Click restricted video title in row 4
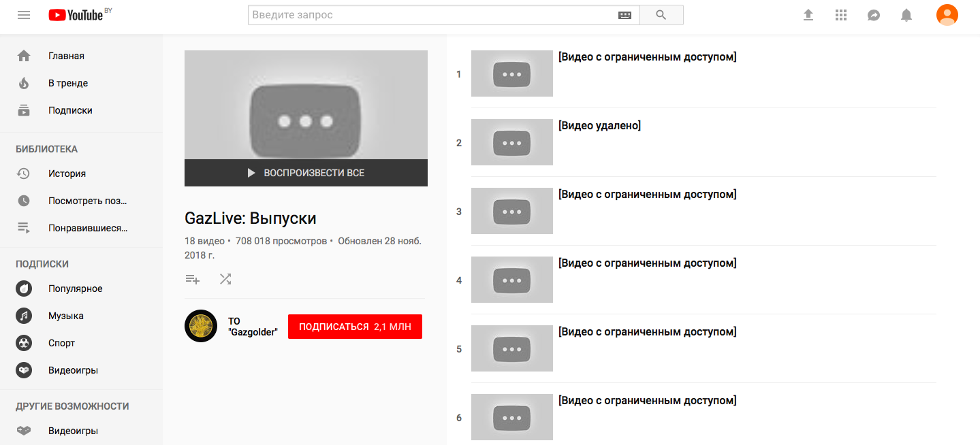The image size is (980, 445). pyautogui.click(x=648, y=263)
